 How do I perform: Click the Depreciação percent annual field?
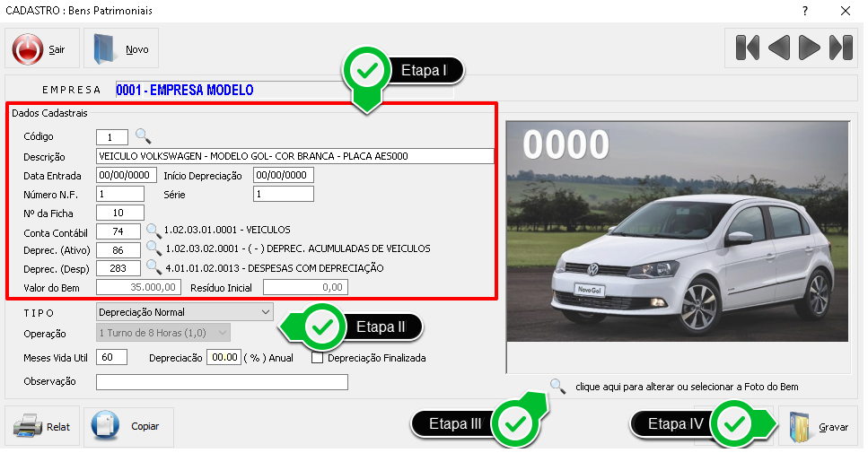pos(224,357)
